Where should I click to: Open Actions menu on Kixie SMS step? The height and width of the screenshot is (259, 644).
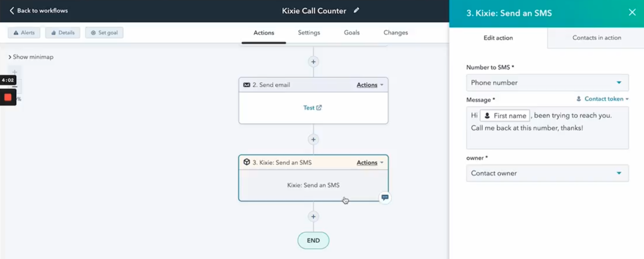click(370, 162)
